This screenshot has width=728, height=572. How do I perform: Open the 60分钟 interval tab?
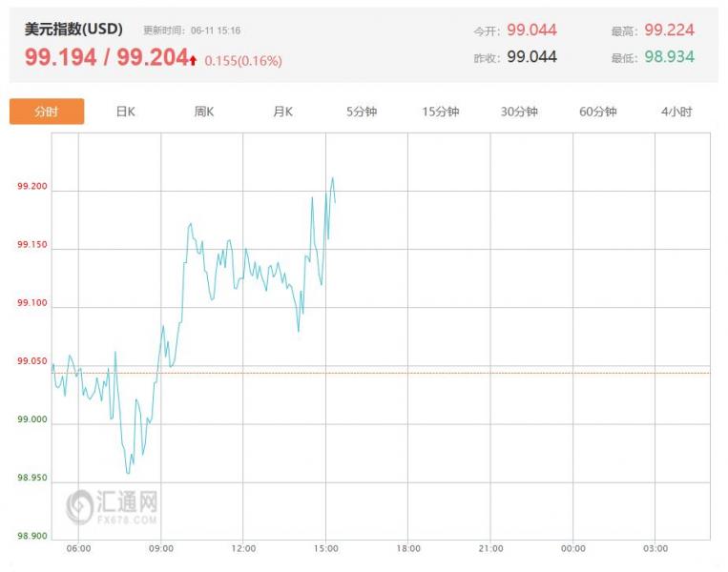tap(597, 112)
